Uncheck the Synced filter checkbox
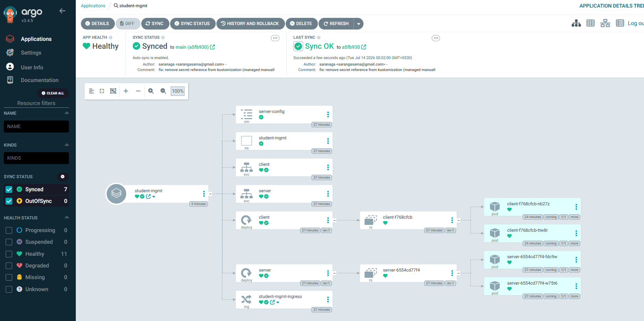The image size is (644, 321). click(x=9, y=190)
